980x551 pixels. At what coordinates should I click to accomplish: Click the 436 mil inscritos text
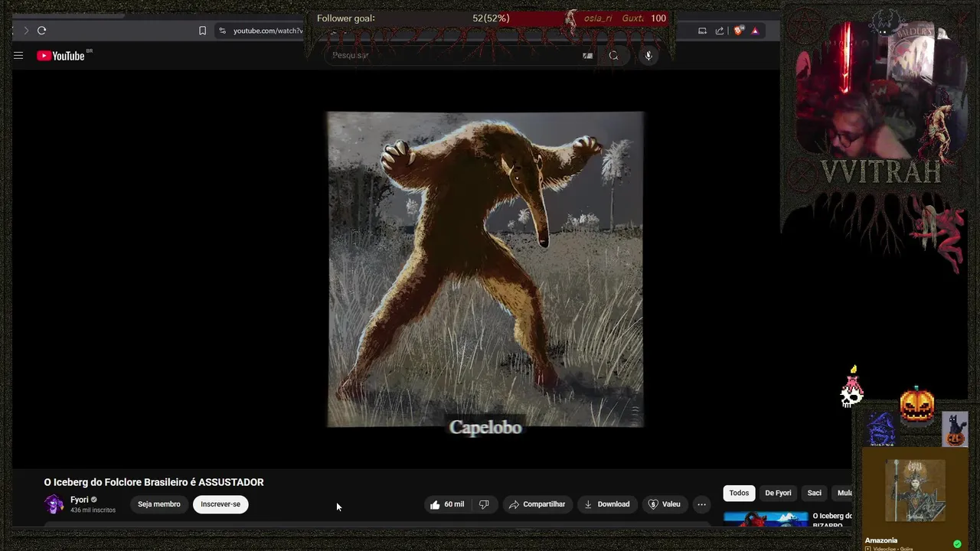(93, 510)
